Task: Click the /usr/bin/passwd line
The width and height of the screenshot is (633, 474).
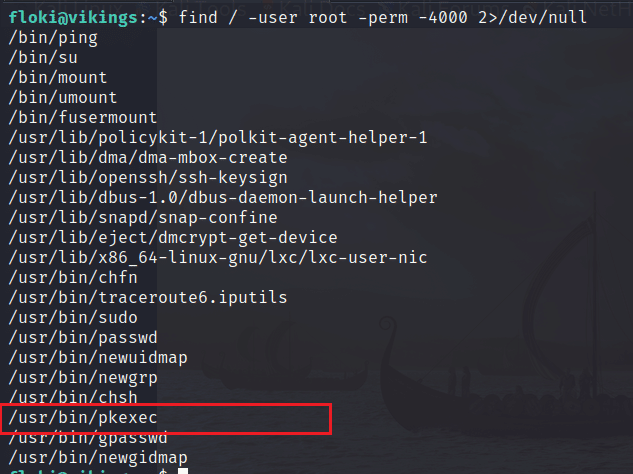Action: pos(83,338)
